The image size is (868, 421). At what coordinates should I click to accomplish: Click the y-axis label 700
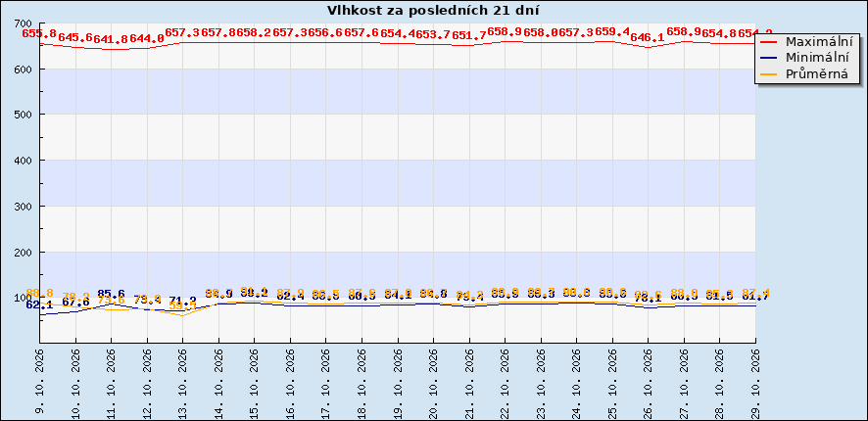[24, 23]
